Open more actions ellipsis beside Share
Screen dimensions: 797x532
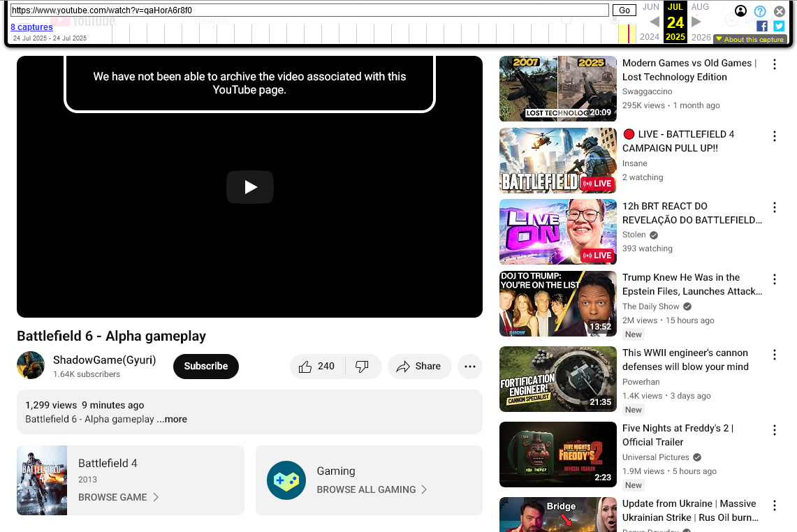469,367
